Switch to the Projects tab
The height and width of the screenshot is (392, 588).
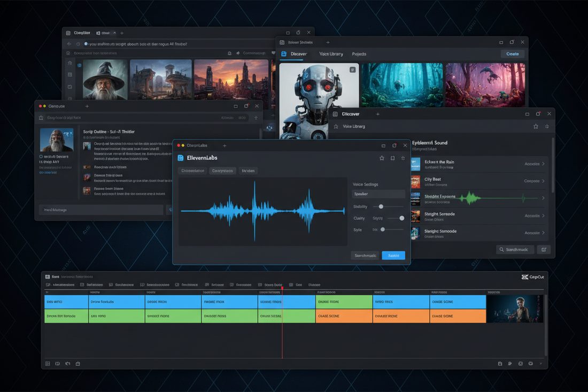pyautogui.click(x=359, y=54)
